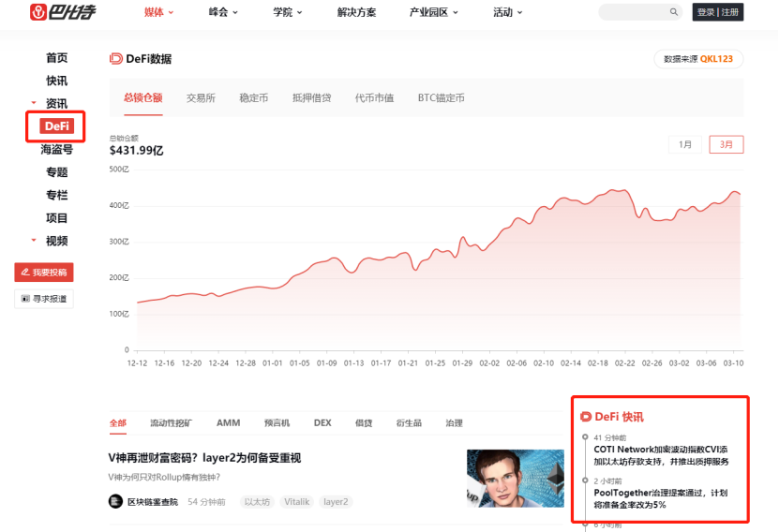Switch to the 抵押借贷 tab
Image resolution: width=779 pixels, height=532 pixels.
click(x=311, y=97)
